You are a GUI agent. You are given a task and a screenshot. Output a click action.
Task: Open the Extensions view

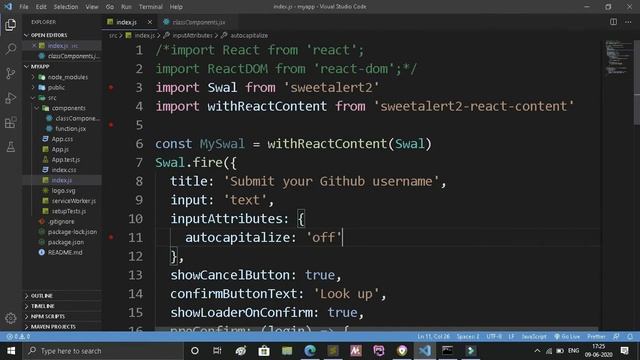11,122
